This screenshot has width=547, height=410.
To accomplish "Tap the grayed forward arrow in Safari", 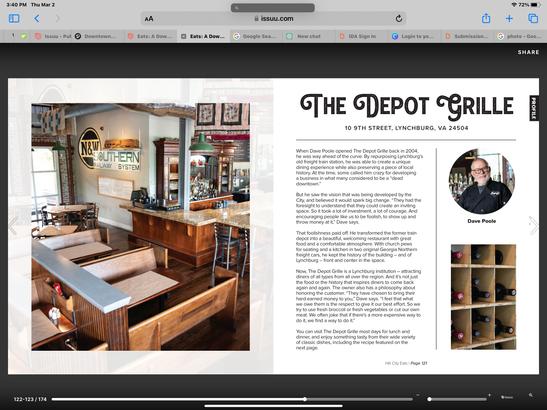I will [x=58, y=18].
